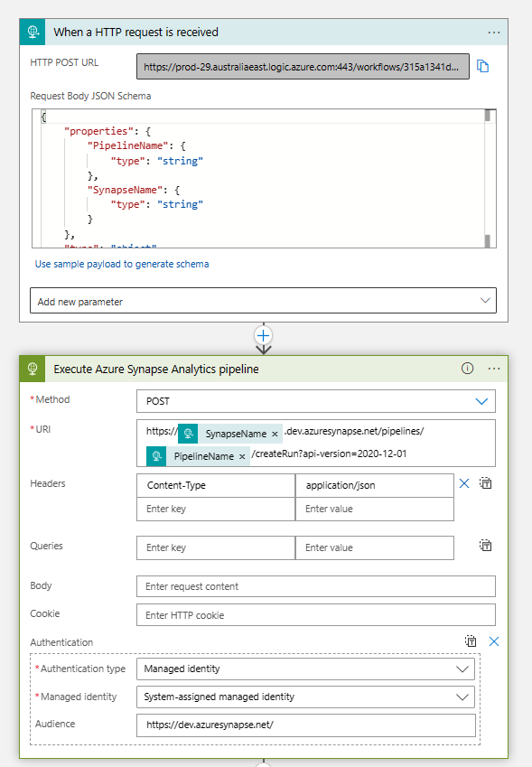Image resolution: width=532 pixels, height=767 pixels.
Task: Click the Audience input field
Action: tap(306, 725)
